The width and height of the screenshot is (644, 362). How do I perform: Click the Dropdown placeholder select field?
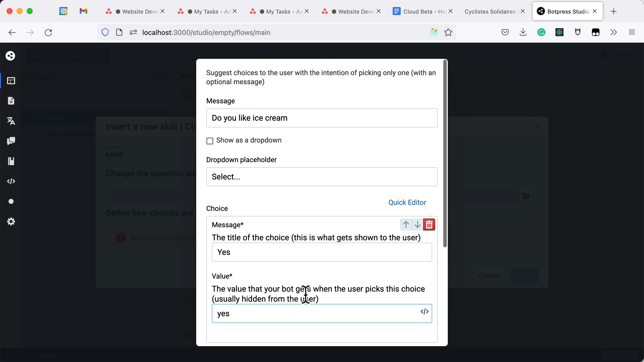point(322,176)
